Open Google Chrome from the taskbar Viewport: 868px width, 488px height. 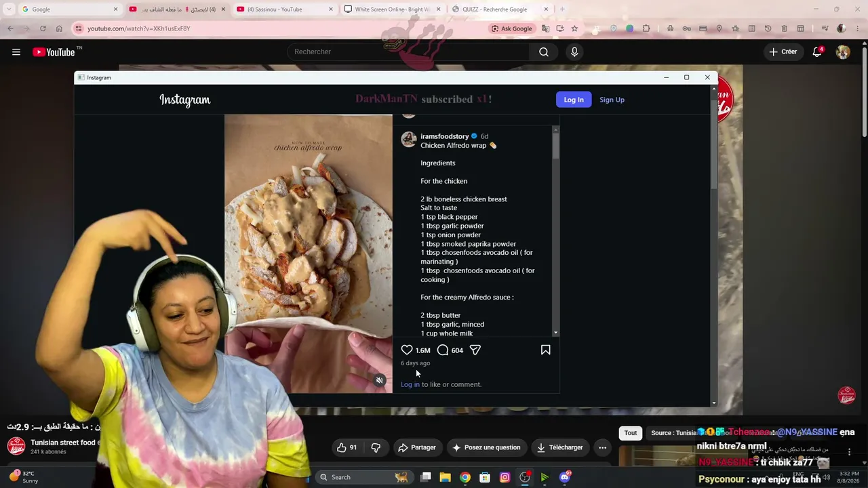[x=465, y=477]
